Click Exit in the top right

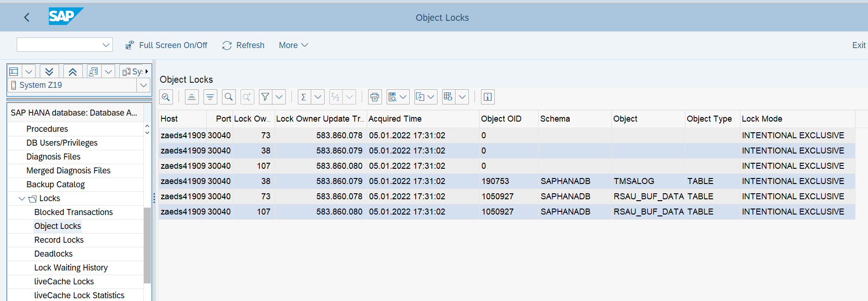click(x=858, y=45)
